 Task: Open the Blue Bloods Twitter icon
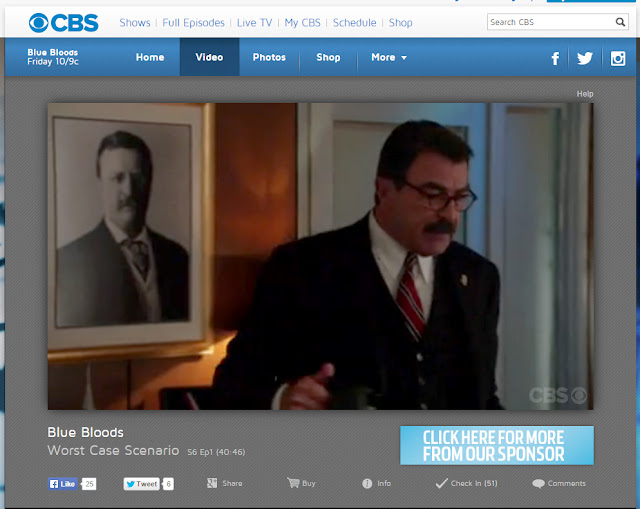pos(584,58)
